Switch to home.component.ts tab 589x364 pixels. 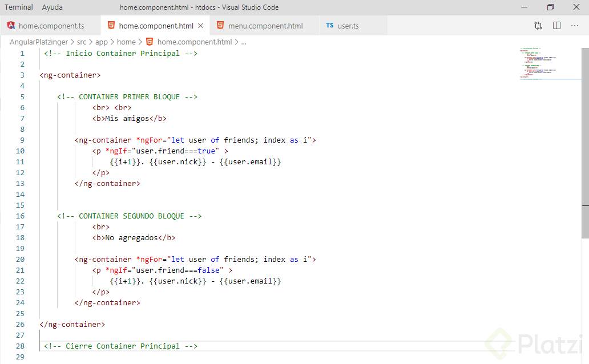point(51,26)
